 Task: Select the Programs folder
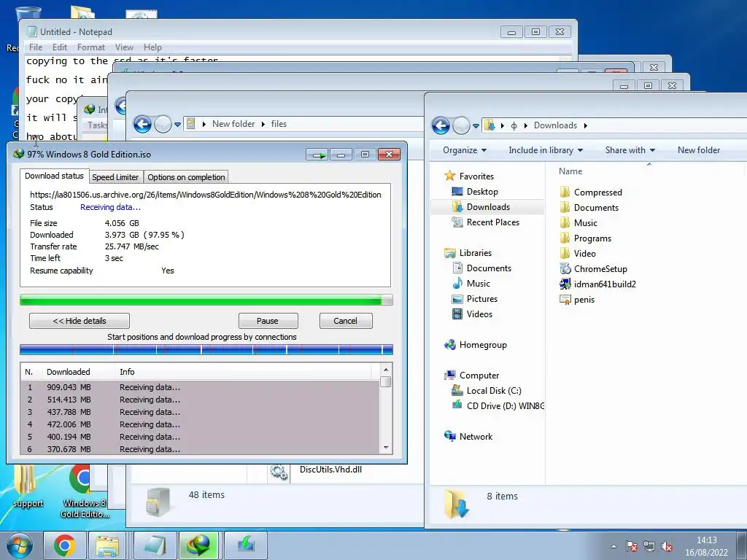592,238
